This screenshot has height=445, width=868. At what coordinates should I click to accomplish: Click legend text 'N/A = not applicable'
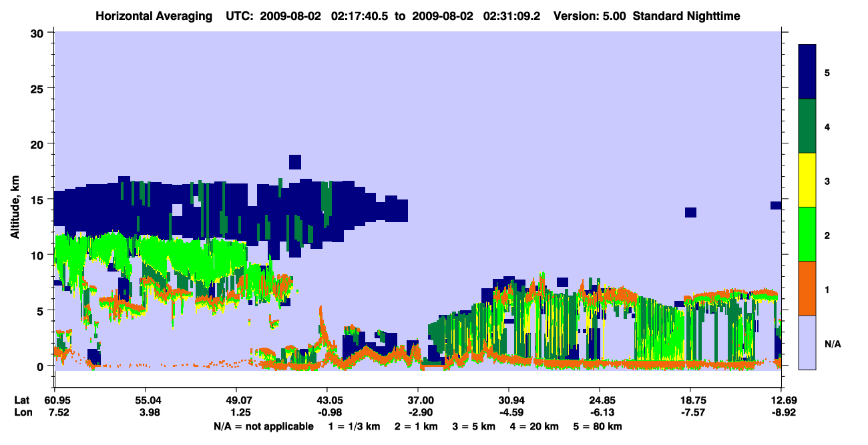(264, 426)
